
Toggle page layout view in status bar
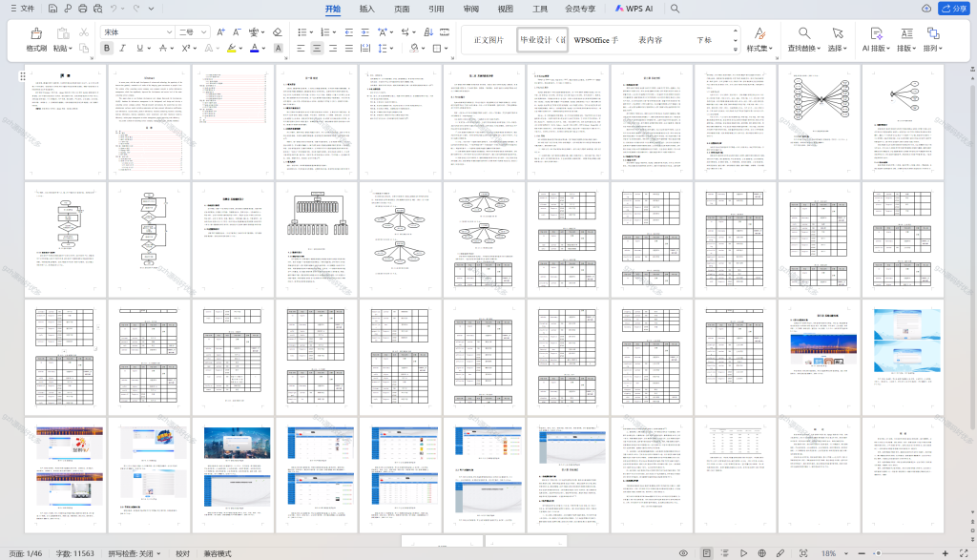707,553
